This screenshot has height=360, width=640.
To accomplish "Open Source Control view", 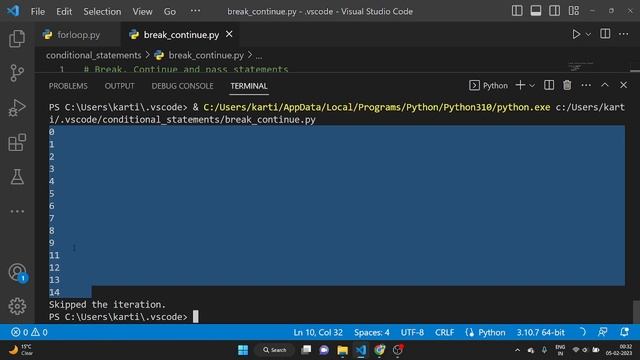I will tap(17, 73).
